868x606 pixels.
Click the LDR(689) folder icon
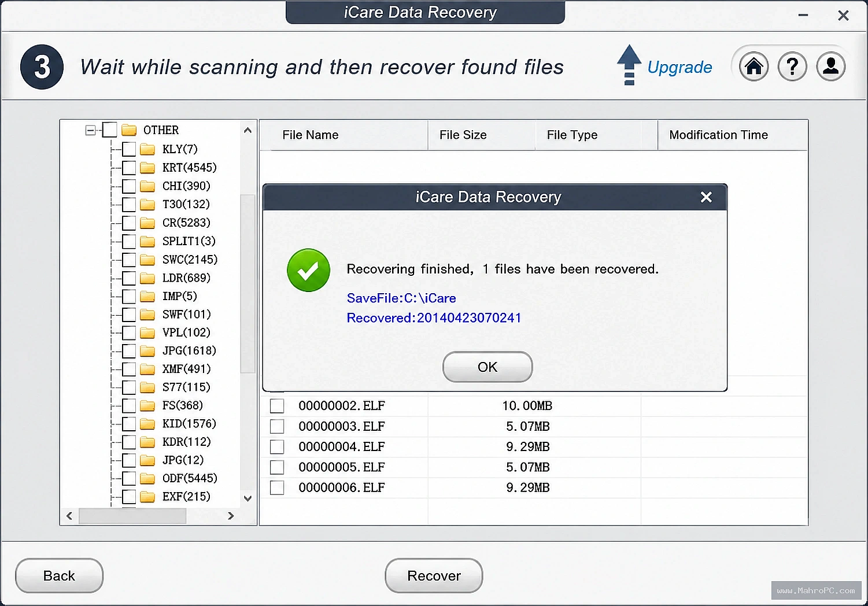click(x=147, y=278)
